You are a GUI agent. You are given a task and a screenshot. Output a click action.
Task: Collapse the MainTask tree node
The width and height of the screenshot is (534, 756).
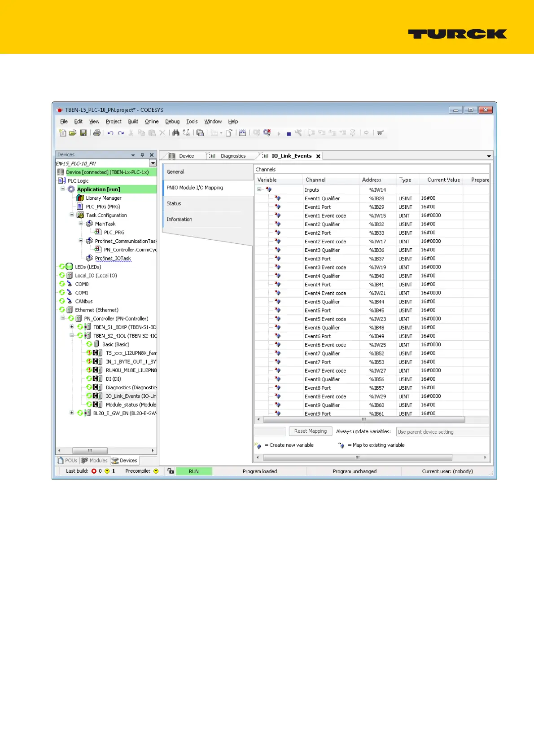click(81, 224)
